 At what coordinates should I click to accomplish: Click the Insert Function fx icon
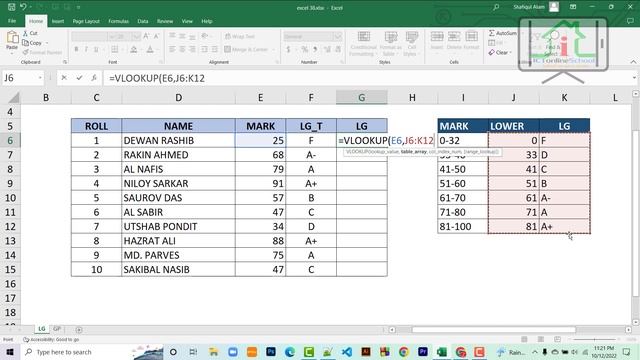94,78
